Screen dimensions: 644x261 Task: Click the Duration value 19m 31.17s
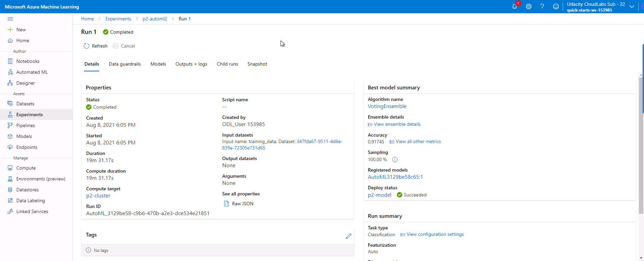(100, 160)
